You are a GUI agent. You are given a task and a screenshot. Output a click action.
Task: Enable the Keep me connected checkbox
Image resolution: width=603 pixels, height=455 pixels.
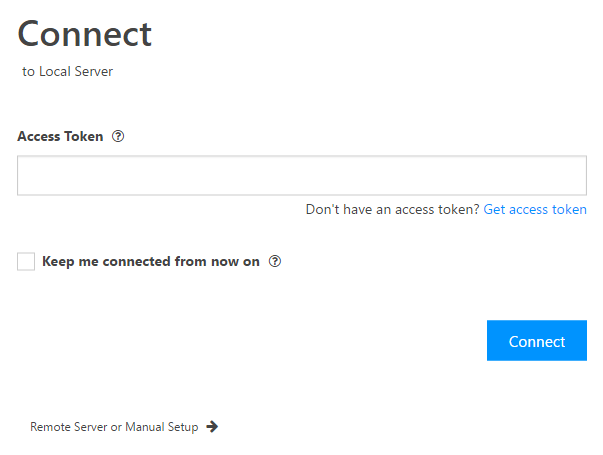26,262
